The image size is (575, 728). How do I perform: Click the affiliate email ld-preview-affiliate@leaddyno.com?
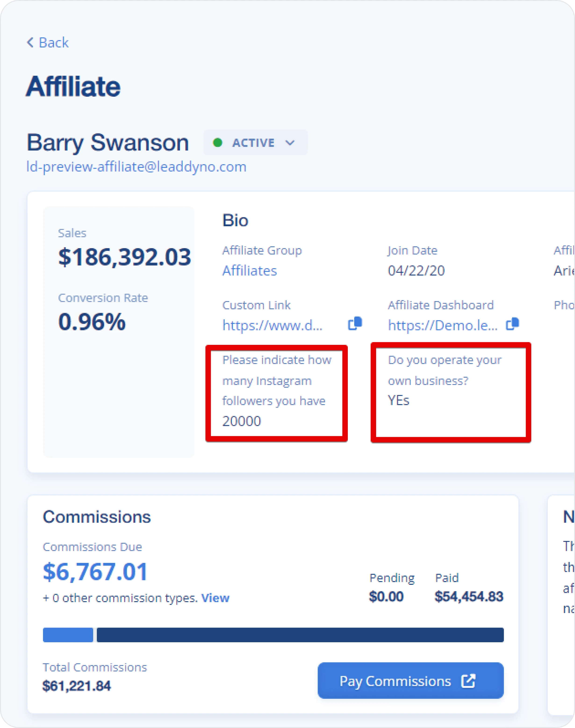(x=136, y=167)
